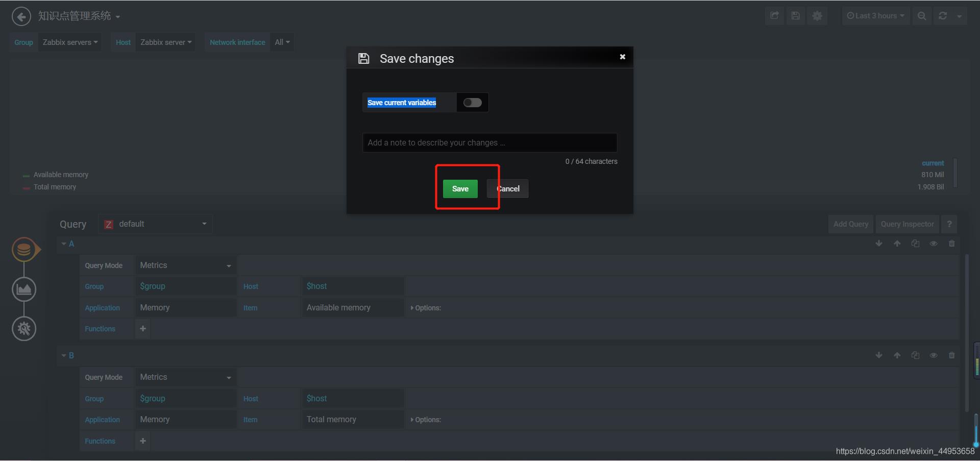Select the Queries tab database icon
Viewport: 980px width, 461px height.
24,250
